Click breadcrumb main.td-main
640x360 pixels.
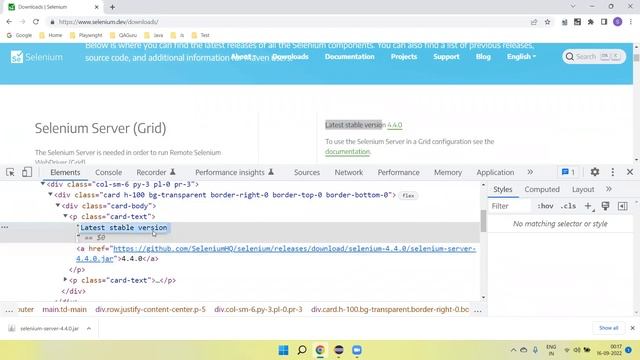[x=64, y=309]
